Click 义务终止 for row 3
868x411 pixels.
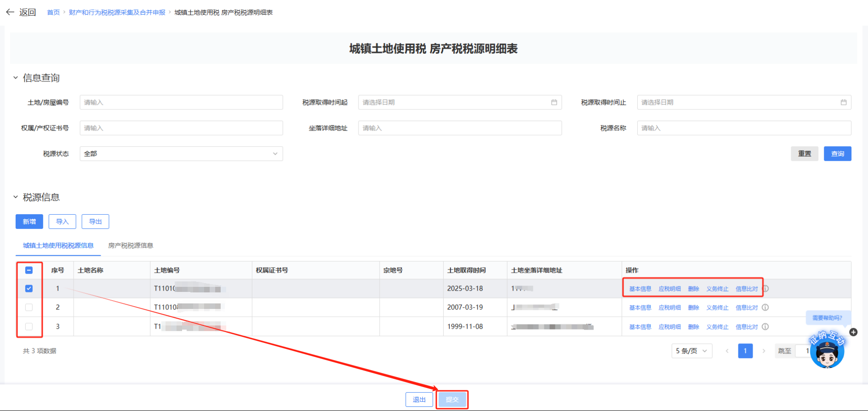click(718, 327)
